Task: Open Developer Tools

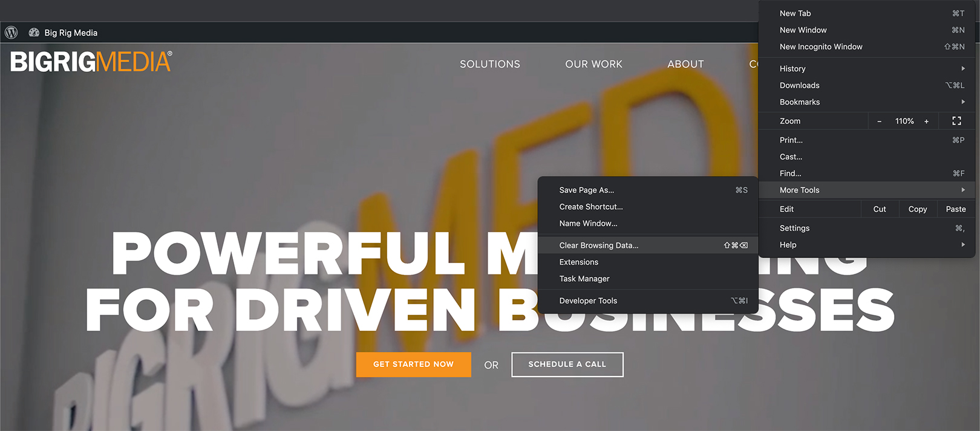Action: (x=648, y=300)
